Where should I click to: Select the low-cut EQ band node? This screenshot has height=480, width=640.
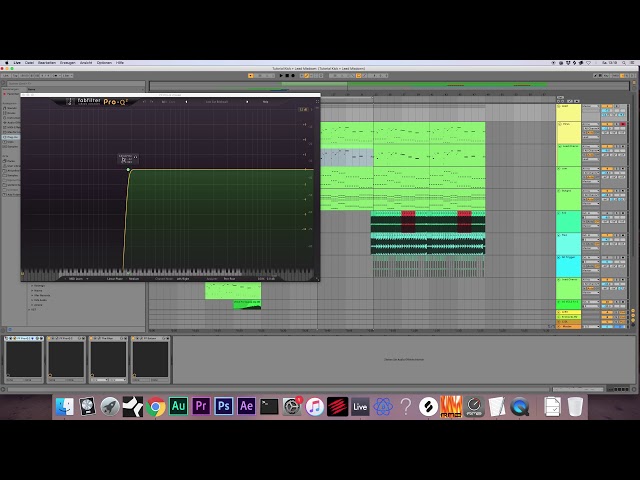coord(128,169)
